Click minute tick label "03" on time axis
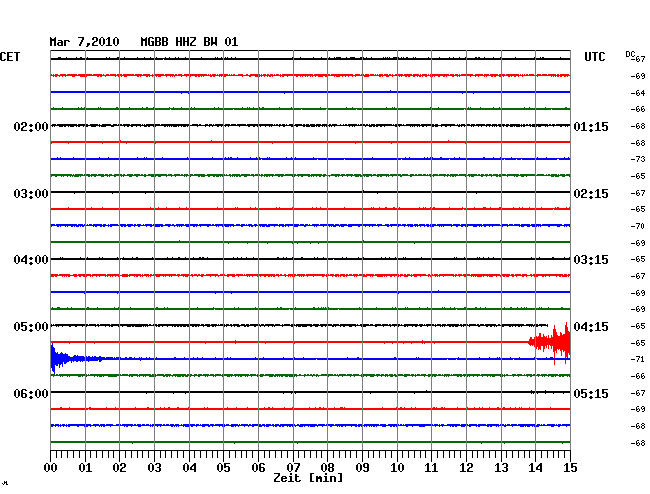This screenshot has height=494, width=650. 154,468
